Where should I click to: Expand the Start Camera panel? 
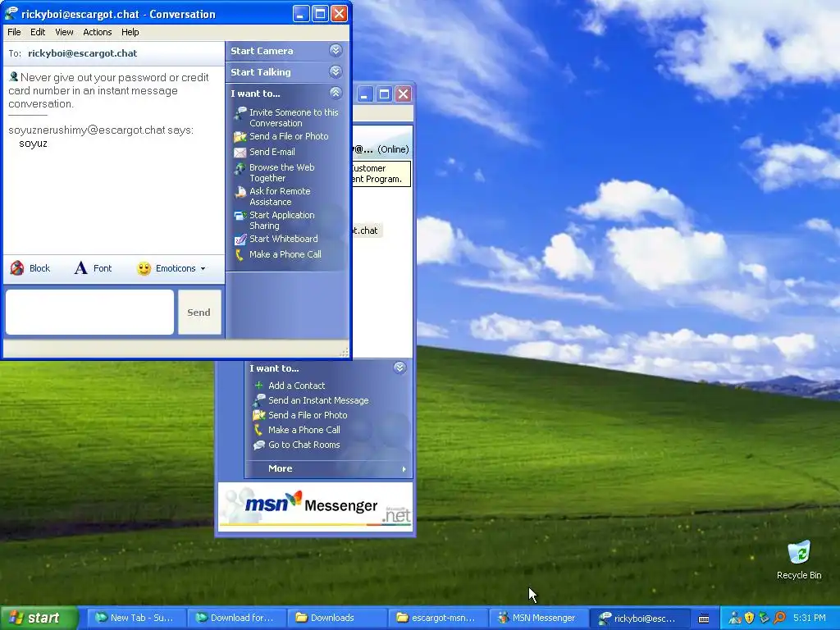(336, 50)
